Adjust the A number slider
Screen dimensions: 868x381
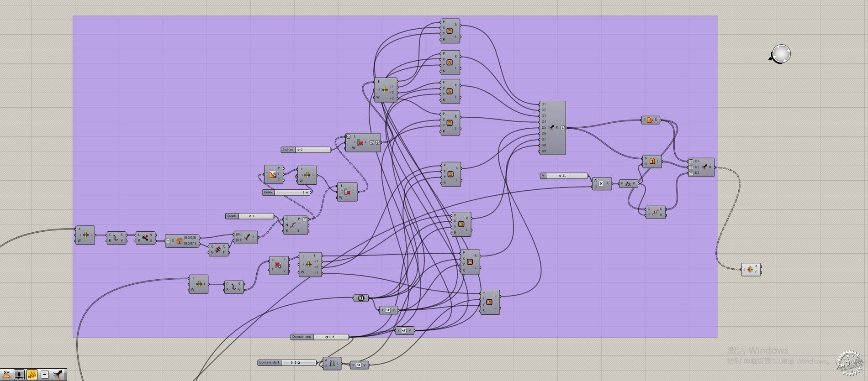click(564, 176)
